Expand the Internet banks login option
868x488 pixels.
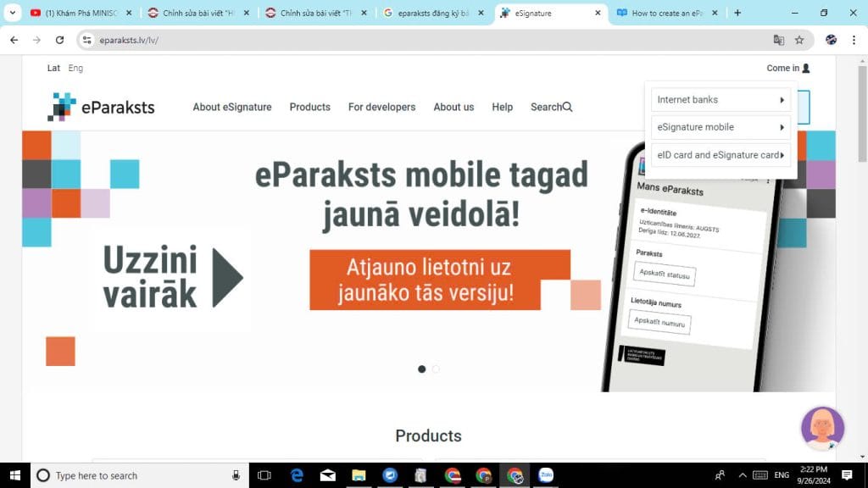(x=720, y=100)
